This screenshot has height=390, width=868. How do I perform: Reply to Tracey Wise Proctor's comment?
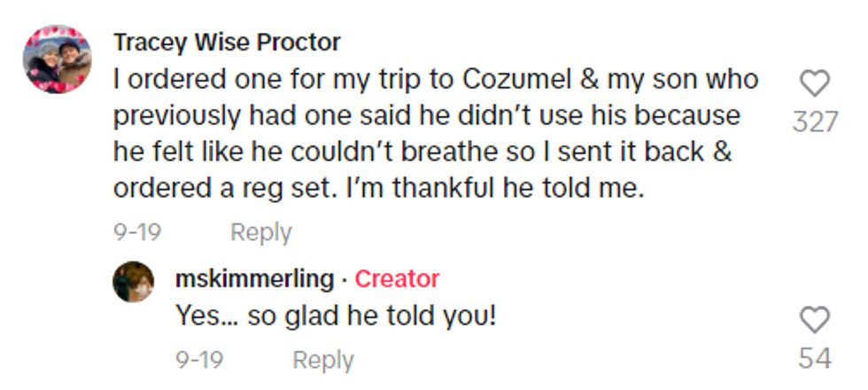click(x=260, y=232)
